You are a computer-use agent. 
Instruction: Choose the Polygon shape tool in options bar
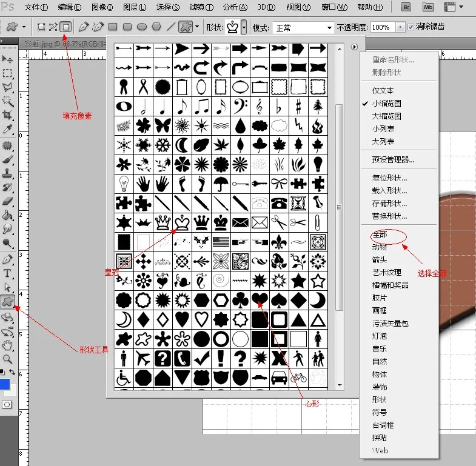pos(156,27)
